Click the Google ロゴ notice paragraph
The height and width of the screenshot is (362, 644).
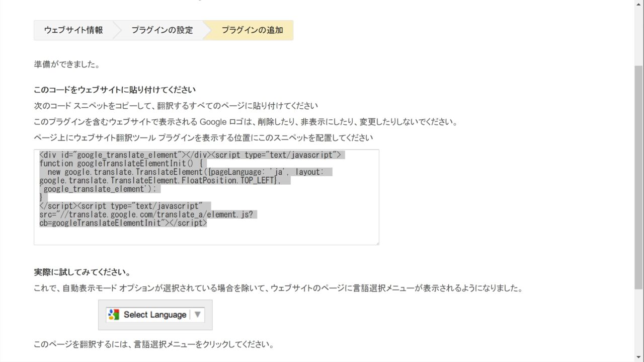pyautogui.click(x=245, y=122)
